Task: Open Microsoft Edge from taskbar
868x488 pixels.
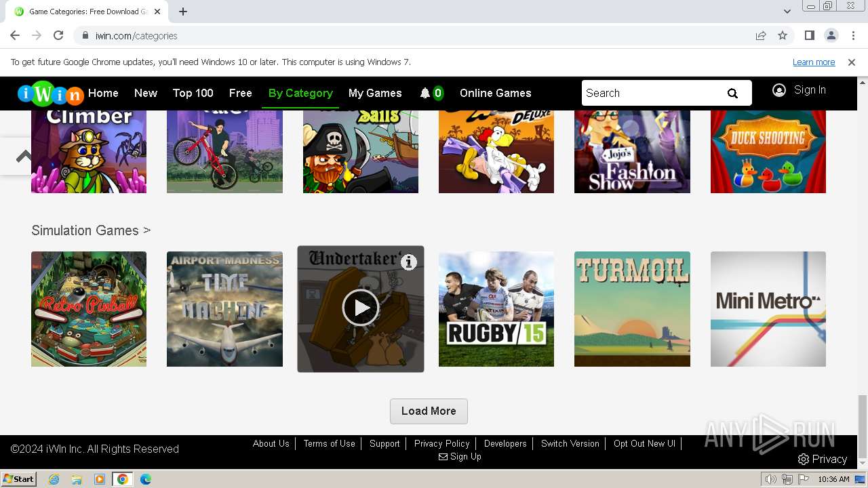Action: coord(145,479)
